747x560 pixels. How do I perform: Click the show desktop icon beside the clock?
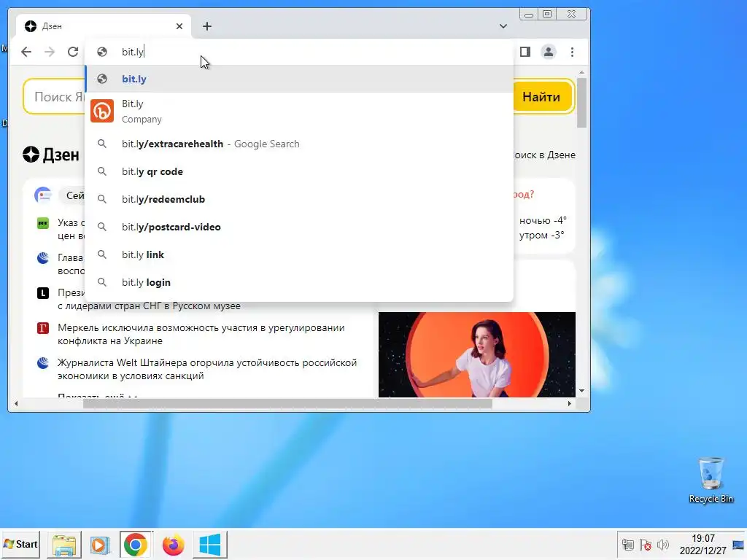(738, 544)
